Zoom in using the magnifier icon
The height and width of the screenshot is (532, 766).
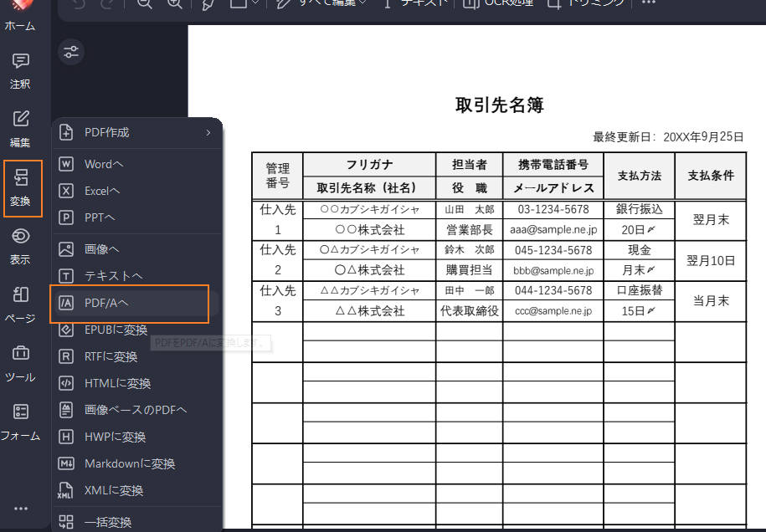pyautogui.click(x=175, y=4)
